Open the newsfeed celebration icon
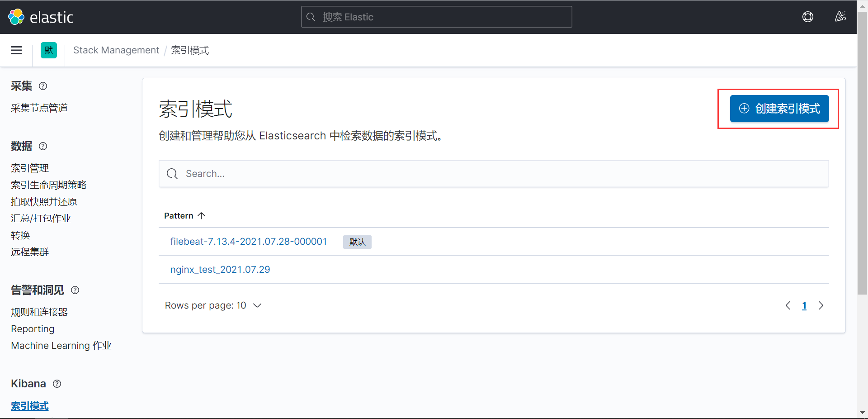 [x=840, y=17]
